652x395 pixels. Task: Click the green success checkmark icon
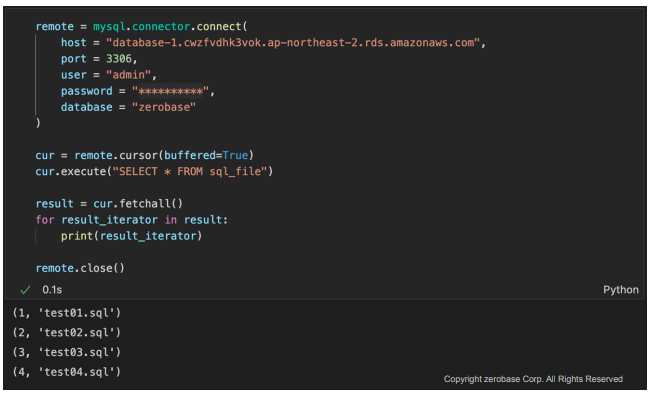click(x=25, y=290)
